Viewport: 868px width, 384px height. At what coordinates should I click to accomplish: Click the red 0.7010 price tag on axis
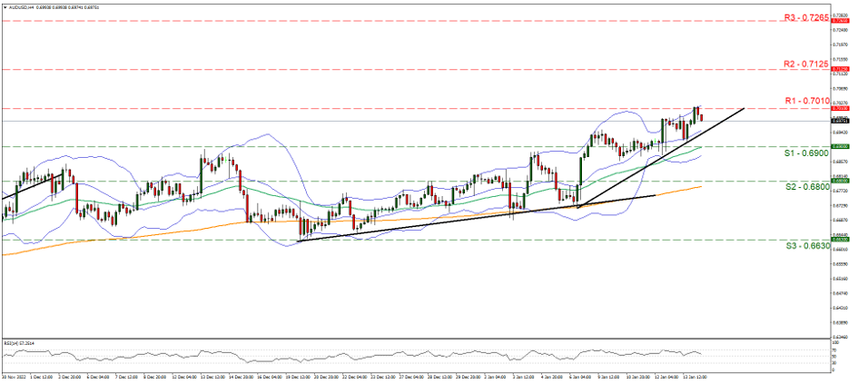pyautogui.click(x=842, y=108)
